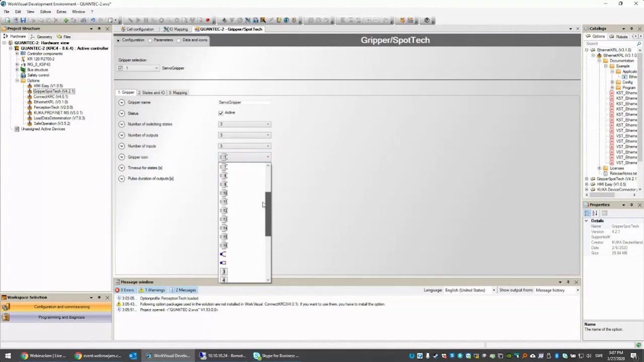Image resolution: width=644 pixels, height=362 pixels.
Task: Select gripper icon number 10 in list
Action: click(x=224, y=193)
